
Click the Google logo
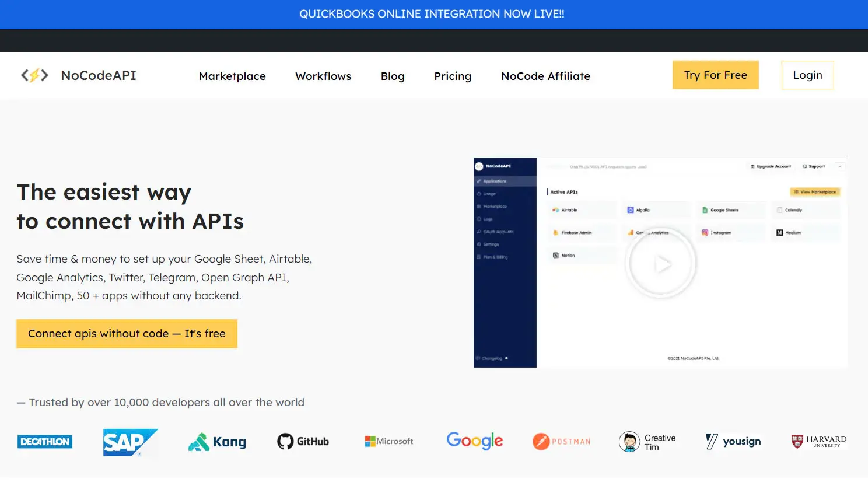pyautogui.click(x=475, y=441)
